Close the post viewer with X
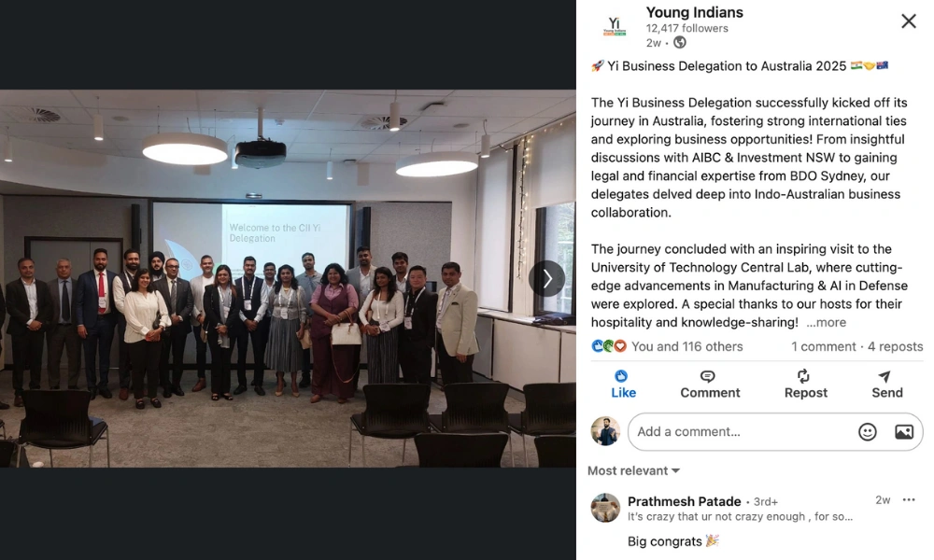 pos(909,21)
